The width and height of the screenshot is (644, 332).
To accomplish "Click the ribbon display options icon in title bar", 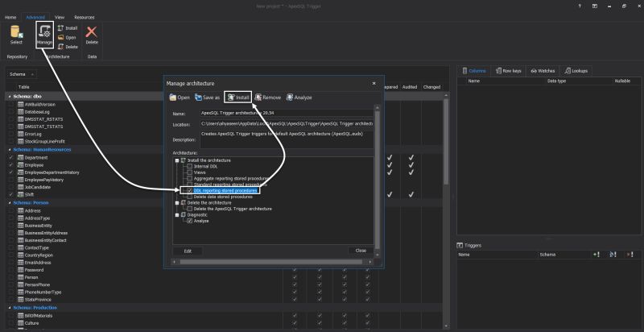I will point(594,6).
